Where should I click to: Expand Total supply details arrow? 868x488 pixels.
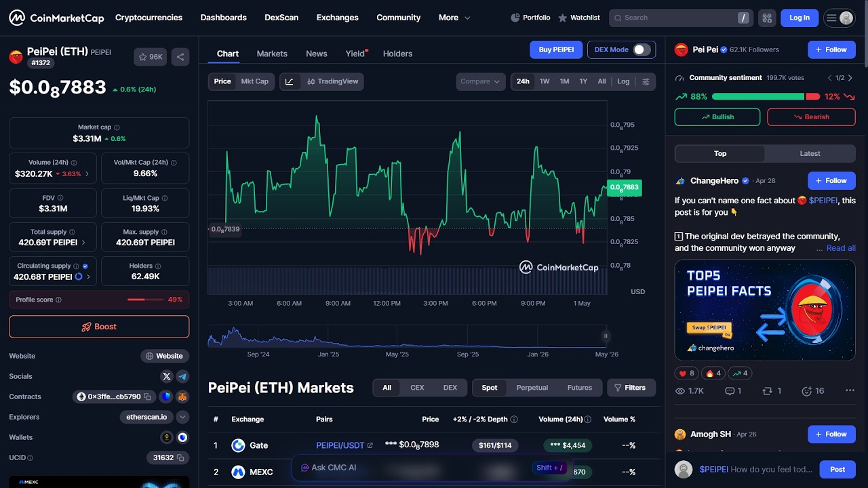pyautogui.click(x=83, y=242)
